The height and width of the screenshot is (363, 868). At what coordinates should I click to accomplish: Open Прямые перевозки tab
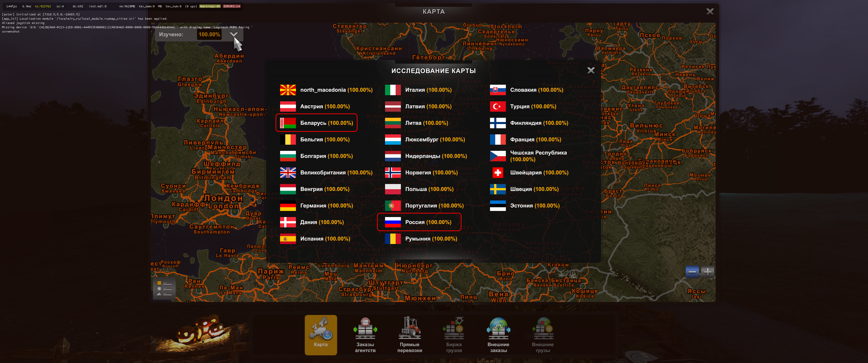coord(410,335)
